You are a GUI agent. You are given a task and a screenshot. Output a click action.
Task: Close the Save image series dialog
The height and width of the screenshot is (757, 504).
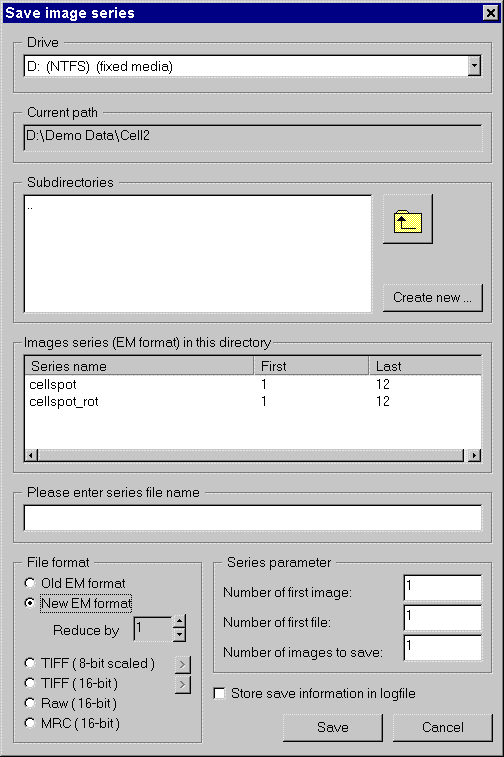(x=491, y=13)
